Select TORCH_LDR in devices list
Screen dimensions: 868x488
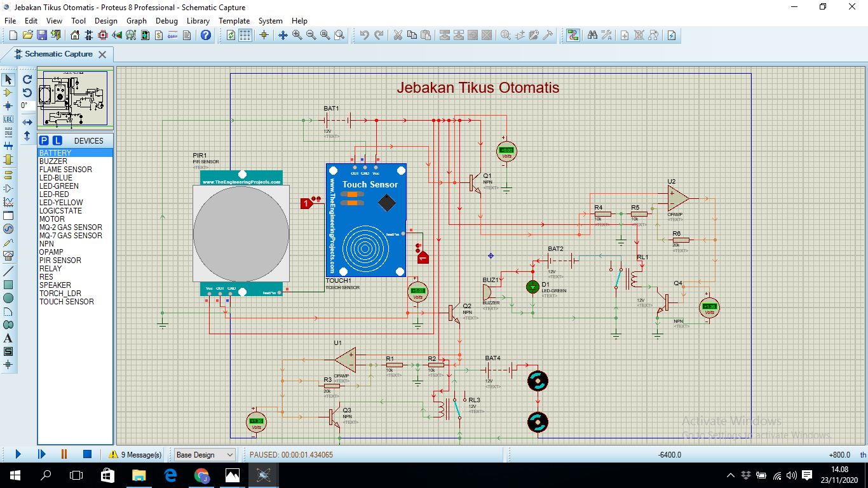(61, 294)
